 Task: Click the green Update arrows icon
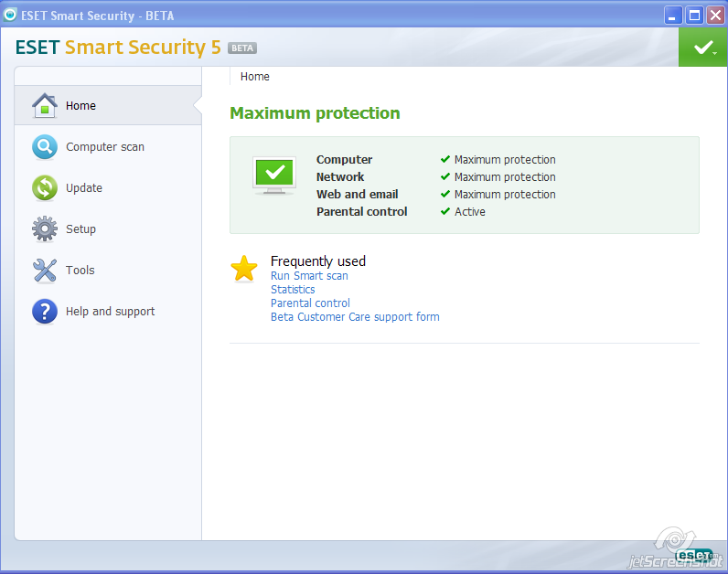point(45,188)
